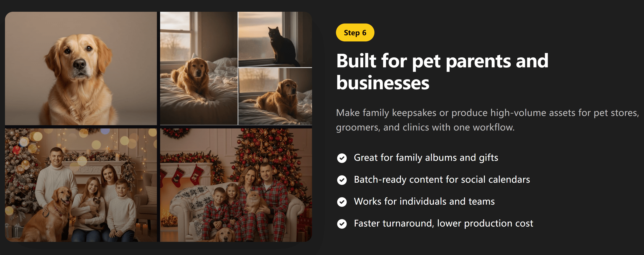The width and height of the screenshot is (644, 255).
Task: Click 'Batch-ready content for social calendars' text
Action: [442, 179]
